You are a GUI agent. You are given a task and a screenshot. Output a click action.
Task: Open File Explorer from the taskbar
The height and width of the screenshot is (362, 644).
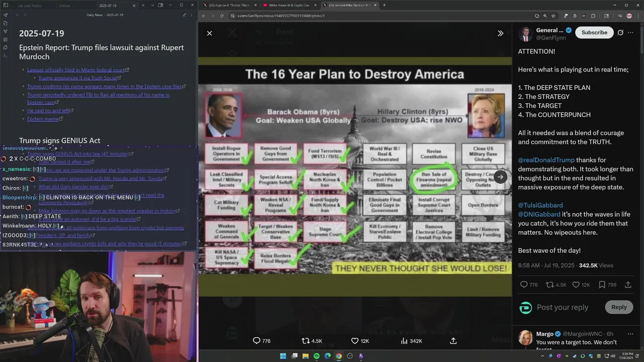[305, 356]
